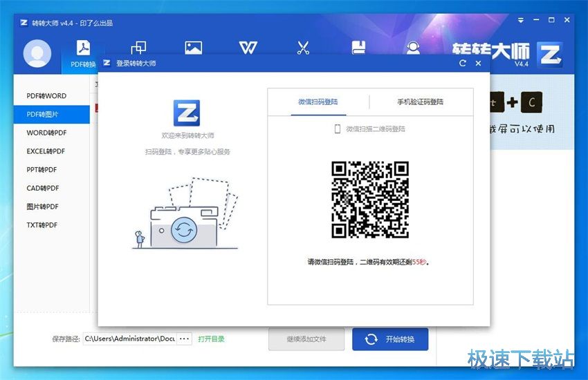This screenshot has height=380, width=588.
Task: Close the 登录转转大师 dialog
Action: click(x=478, y=64)
